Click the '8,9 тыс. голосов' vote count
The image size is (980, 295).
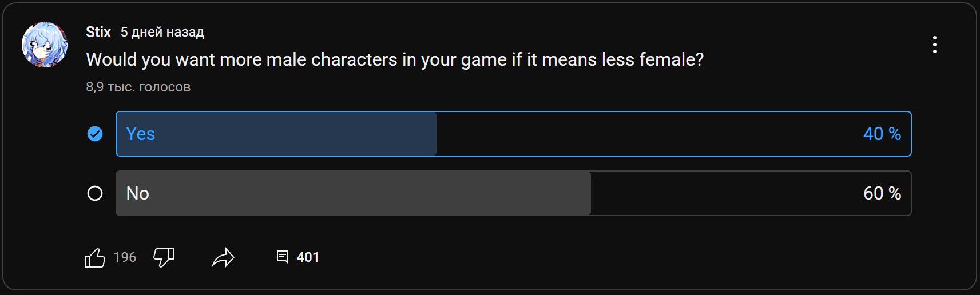(x=138, y=87)
